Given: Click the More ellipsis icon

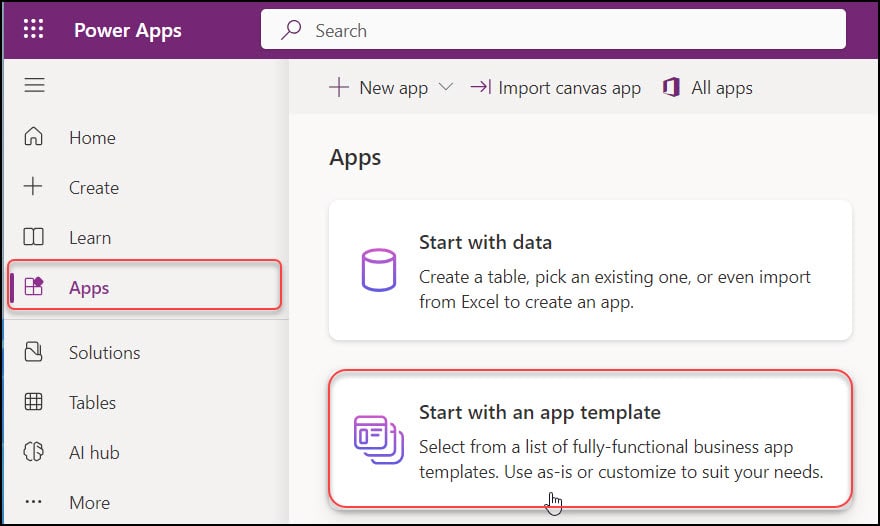Looking at the screenshot, I should [34, 502].
